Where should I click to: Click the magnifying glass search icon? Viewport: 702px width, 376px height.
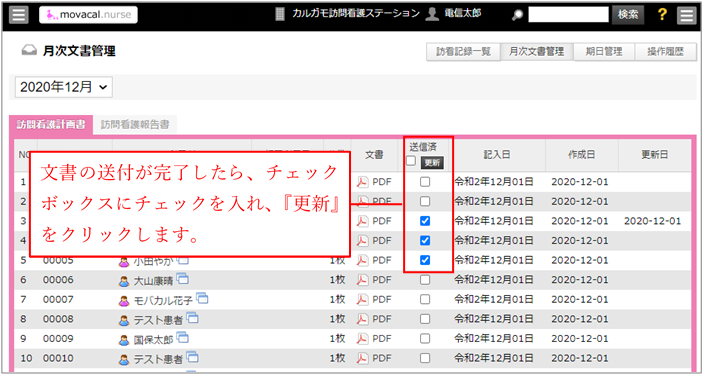517,15
